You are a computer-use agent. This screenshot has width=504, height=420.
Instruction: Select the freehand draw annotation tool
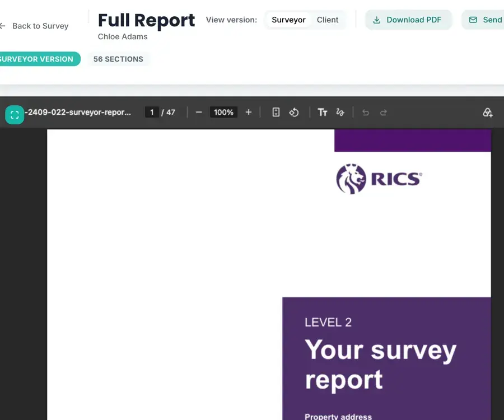click(340, 112)
